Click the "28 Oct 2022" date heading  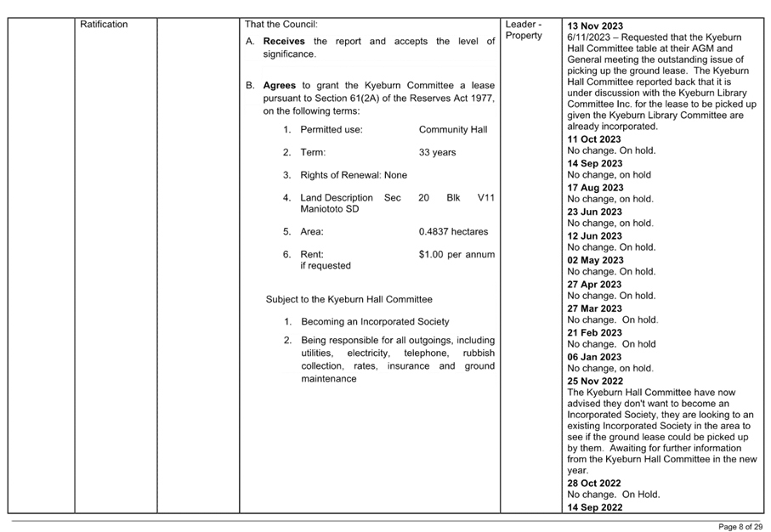pos(593,484)
